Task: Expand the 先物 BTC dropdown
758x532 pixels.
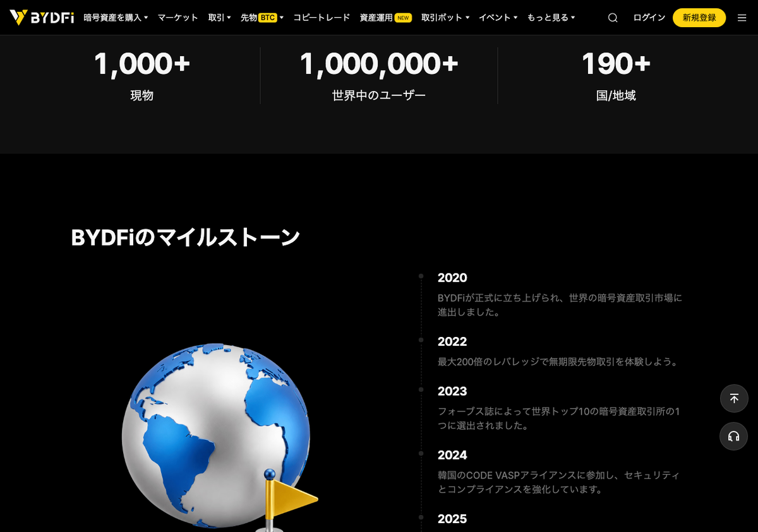Action: (262, 18)
